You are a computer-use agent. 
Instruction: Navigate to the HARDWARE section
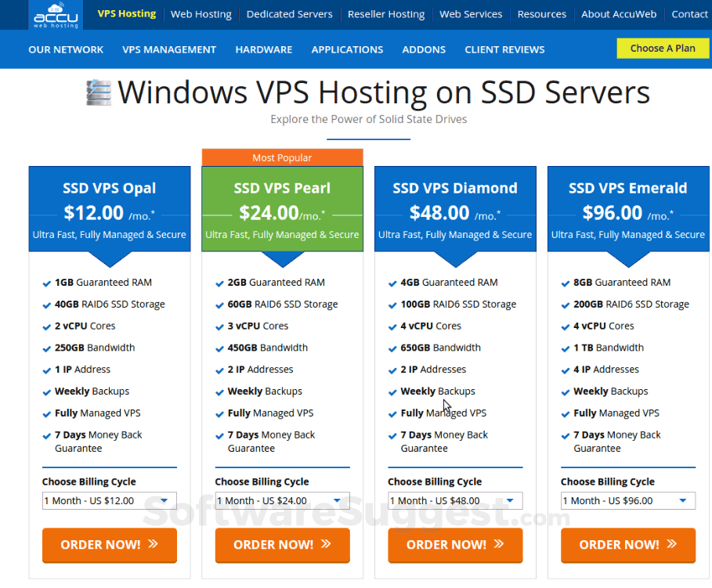coord(264,49)
